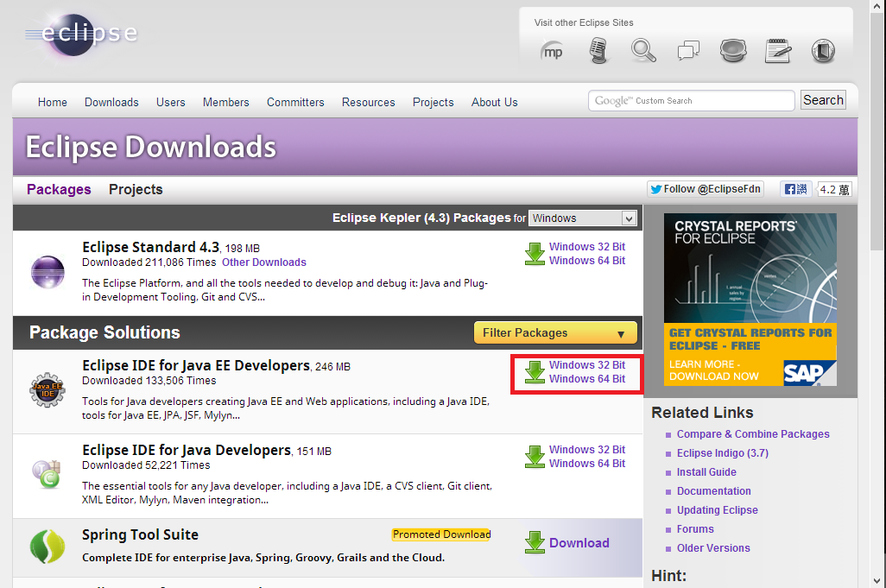The image size is (886, 588).
Task: Open the Resources menu item
Action: (x=369, y=102)
